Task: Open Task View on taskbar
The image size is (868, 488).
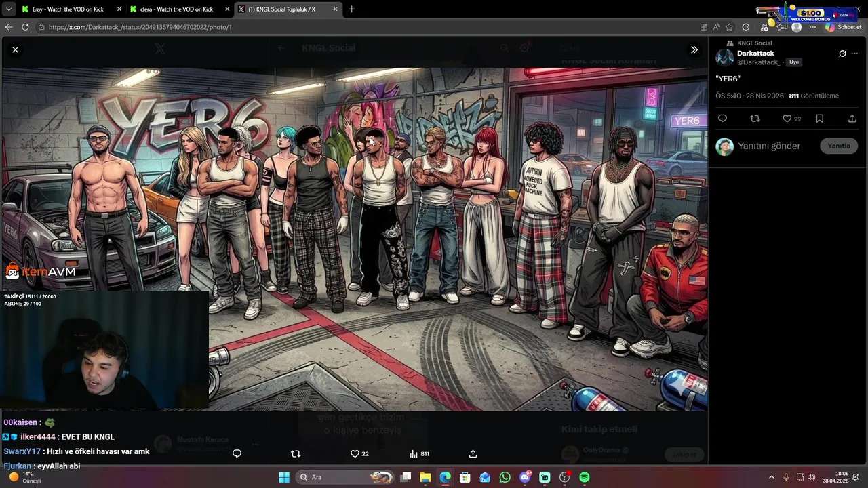Action: (x=406, y=477)
